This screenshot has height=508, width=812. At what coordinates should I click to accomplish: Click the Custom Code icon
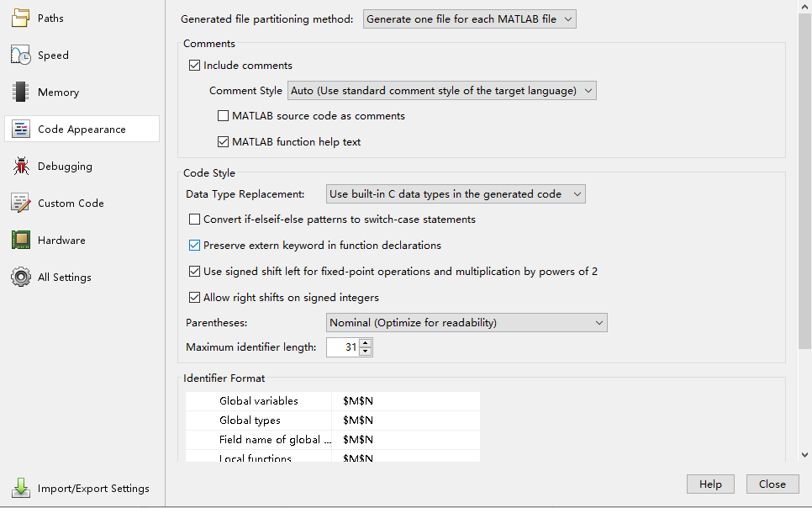(x=21, y=204)
